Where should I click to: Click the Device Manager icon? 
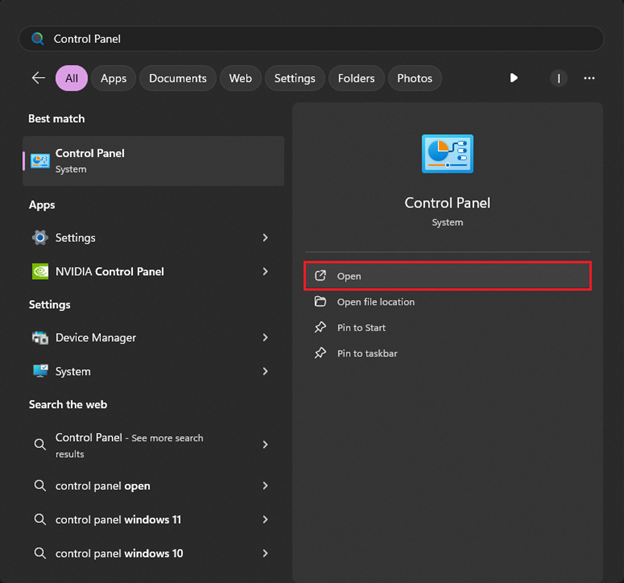tap(40, 338)
